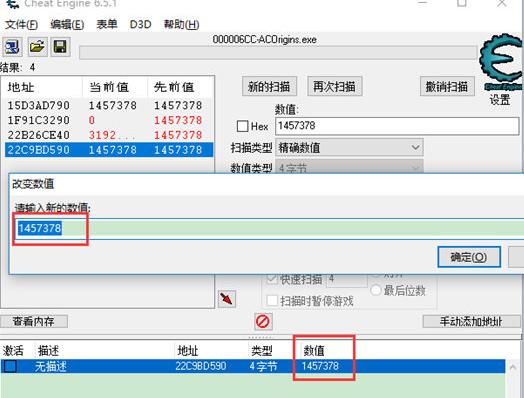
Task: Select address row 15D3AD790
Action: point(109,105)
